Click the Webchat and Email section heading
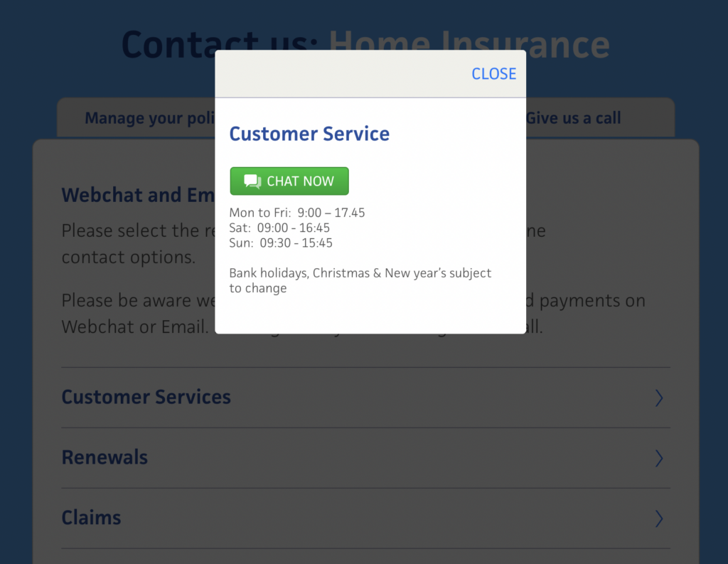Image resolution: width=728 pixels, height=564 pixels. (x=135, y=195)
